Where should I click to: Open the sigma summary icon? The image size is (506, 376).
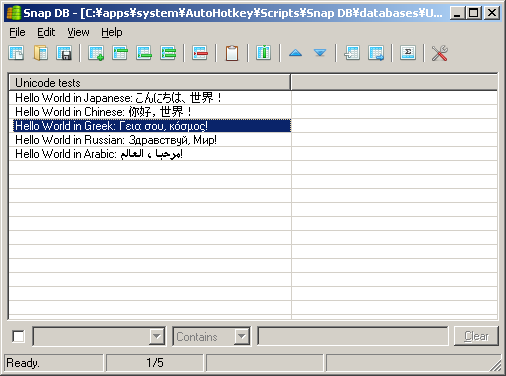click(408, 53)
